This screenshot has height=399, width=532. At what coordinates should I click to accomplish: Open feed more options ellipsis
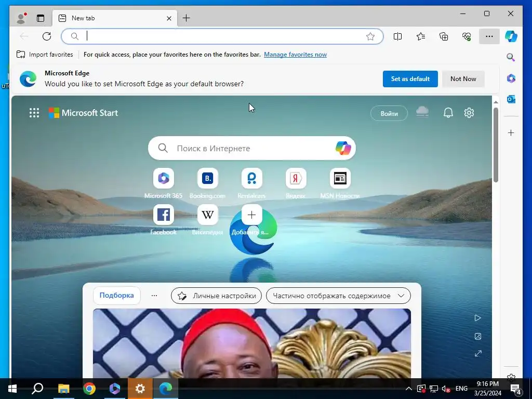154,296
